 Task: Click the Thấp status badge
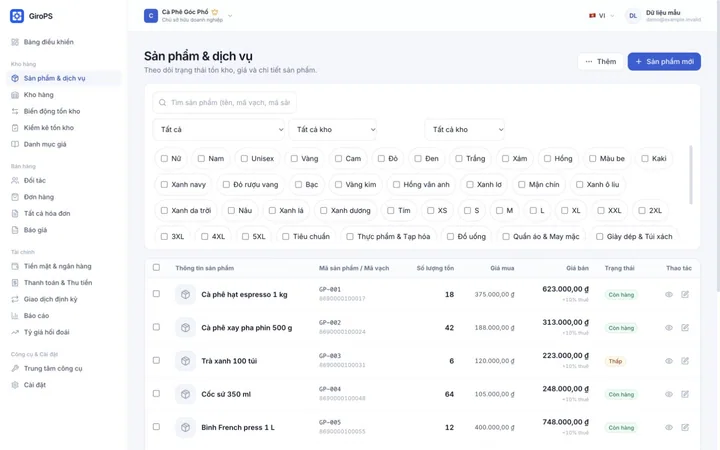click(x=615, y=362)
